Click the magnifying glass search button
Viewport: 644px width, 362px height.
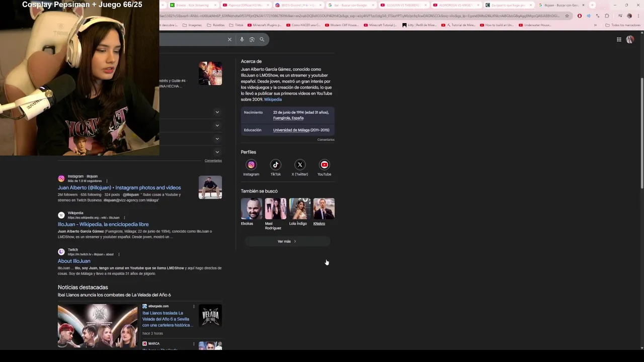262,39
